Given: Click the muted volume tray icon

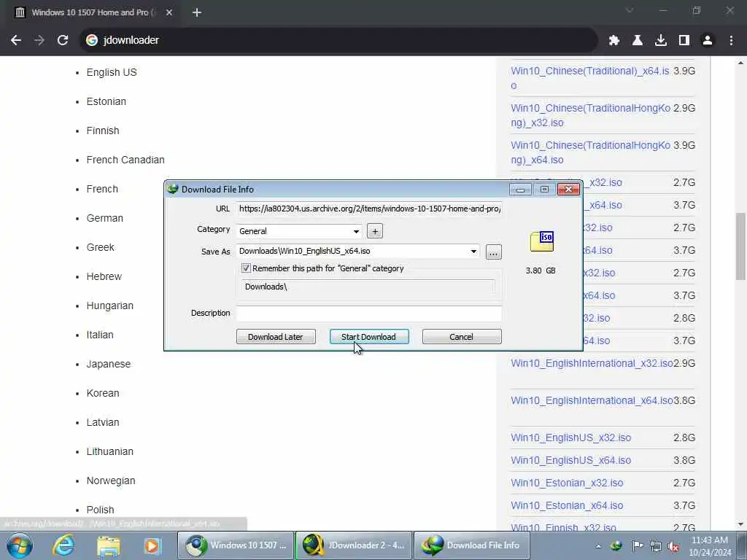Looking at the screenshot, I should 673,546.
